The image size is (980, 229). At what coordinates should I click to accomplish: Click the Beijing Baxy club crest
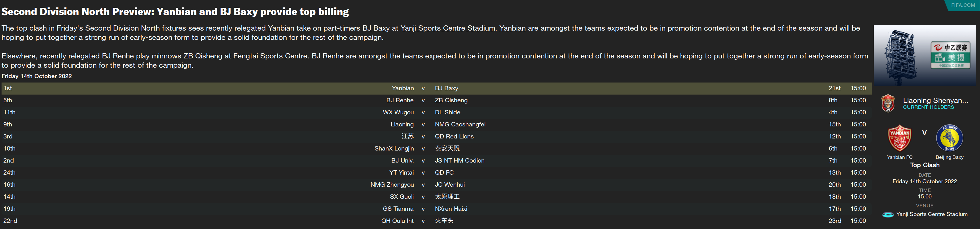pos(950,138)
